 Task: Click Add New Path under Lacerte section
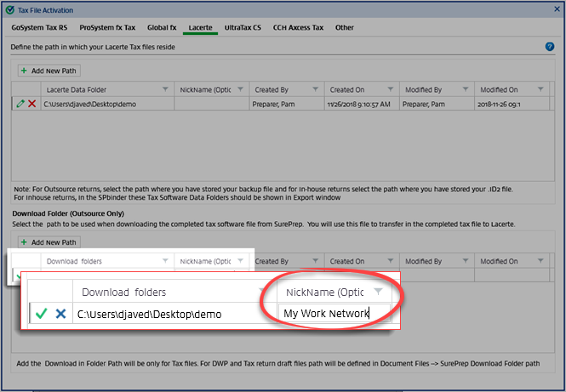49,71
